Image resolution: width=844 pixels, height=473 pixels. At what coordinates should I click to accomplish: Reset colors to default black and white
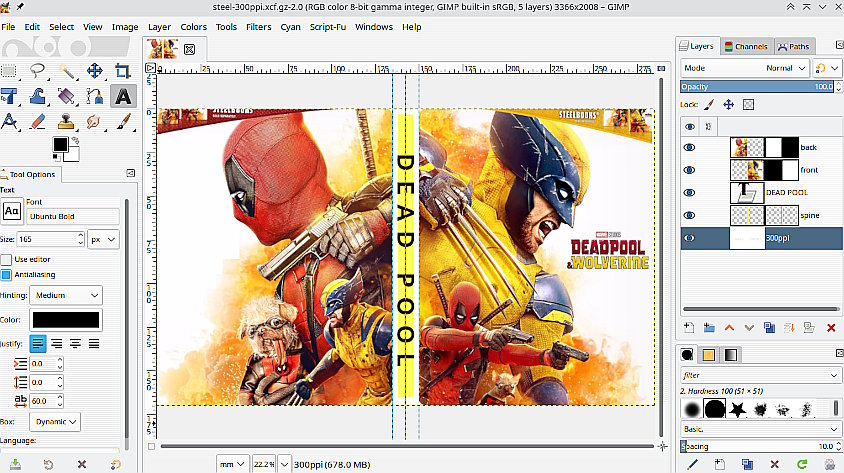pos(56,158)
